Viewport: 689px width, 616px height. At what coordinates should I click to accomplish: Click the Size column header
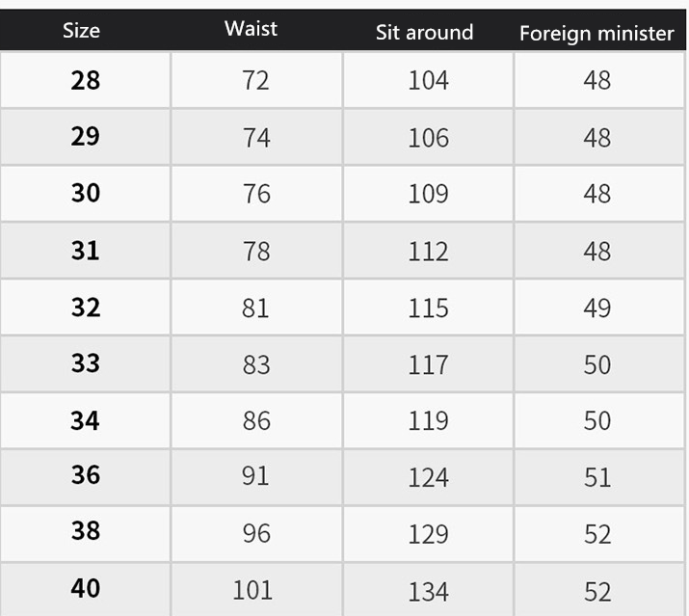81,30
